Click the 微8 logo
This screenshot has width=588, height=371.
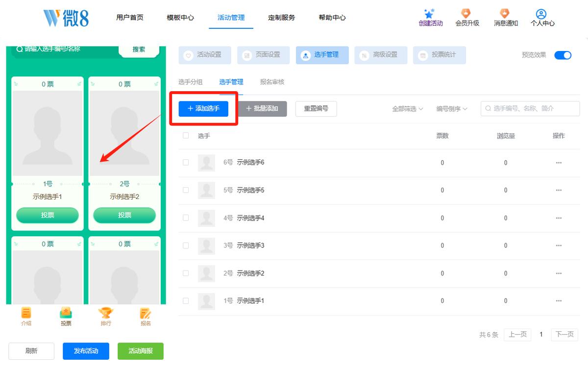(66, 17)
